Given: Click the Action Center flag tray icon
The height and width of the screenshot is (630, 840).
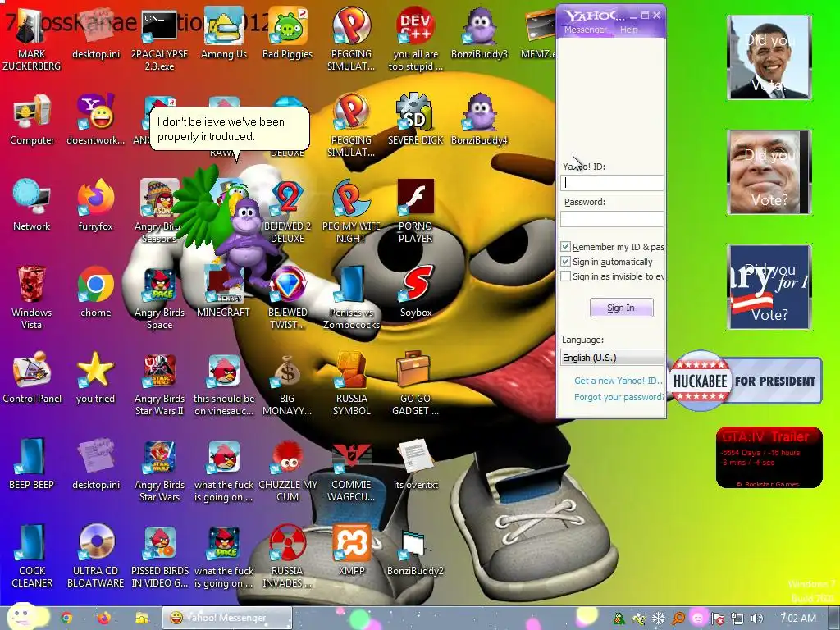Looking at the screenshot, I should pos(718,619).
